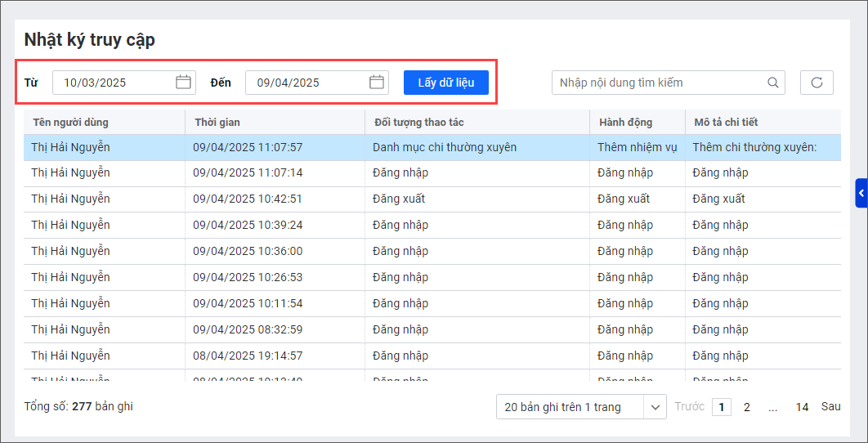Click the Lấy dữ liệu button
The height and width of the screenshot is (443, 868).
click(445, 83)
